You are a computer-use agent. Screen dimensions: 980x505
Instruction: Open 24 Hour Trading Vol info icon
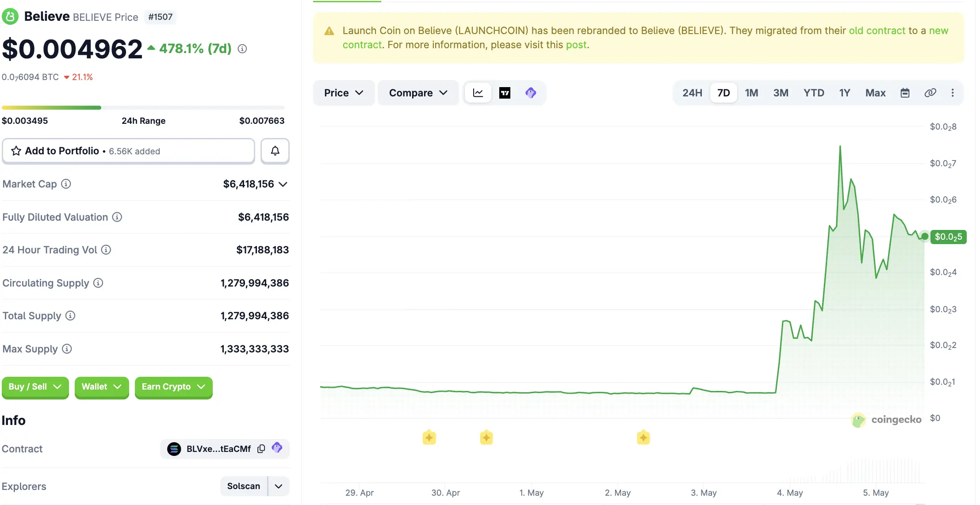click(106, 250)
